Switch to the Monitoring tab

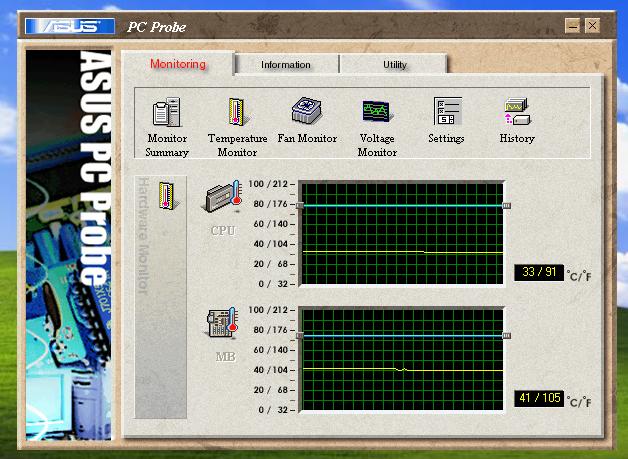point(178,64)
